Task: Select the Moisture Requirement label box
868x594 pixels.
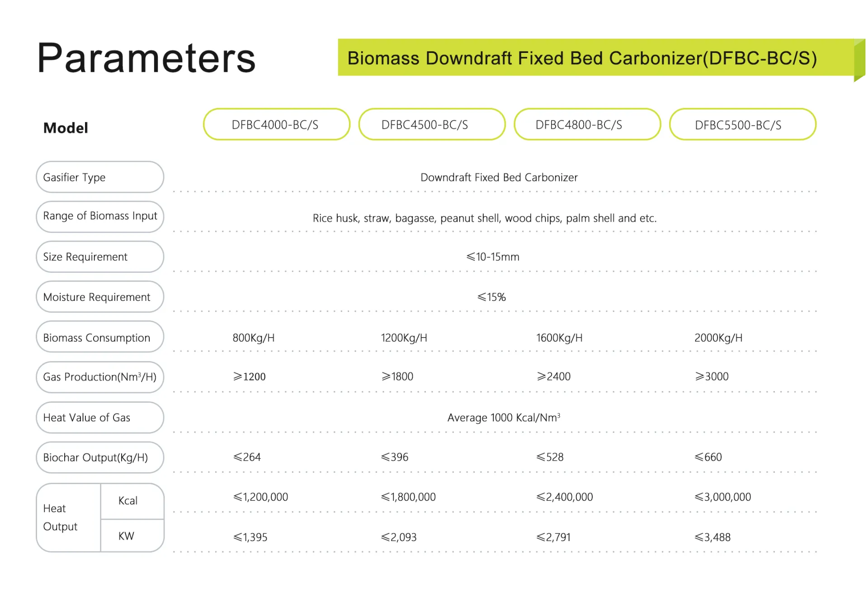Action: tap(99, 297)
